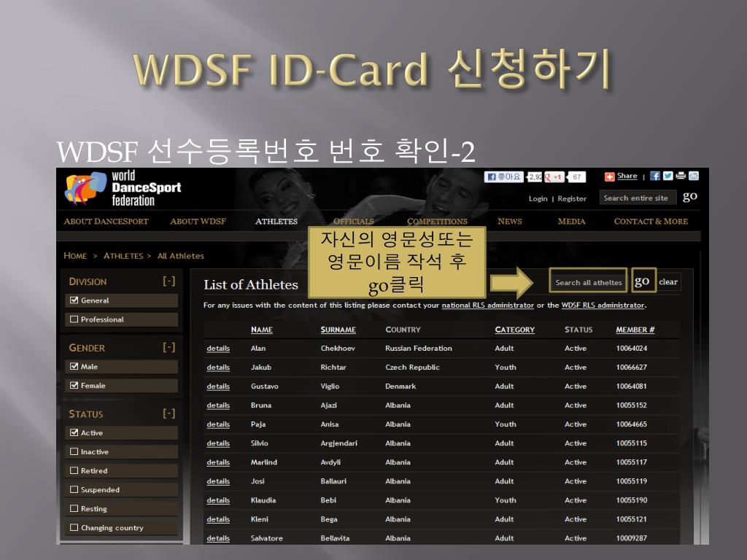Toggle the General division checkbox
This screenshot has width=747, height=560.
74,300
